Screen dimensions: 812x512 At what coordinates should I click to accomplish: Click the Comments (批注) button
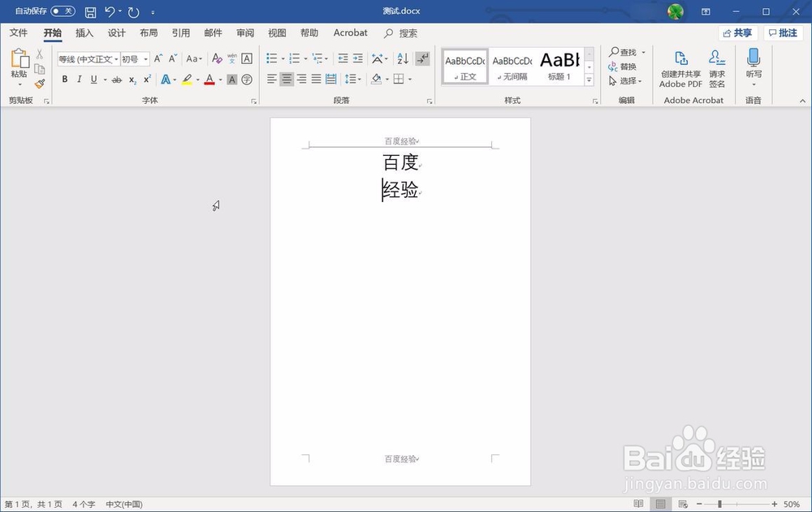pos(783,33)
